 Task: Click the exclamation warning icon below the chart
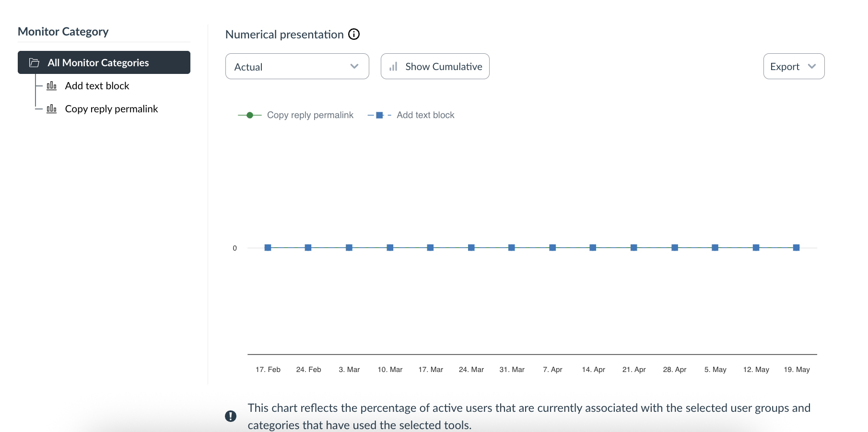tap(231, 416)
